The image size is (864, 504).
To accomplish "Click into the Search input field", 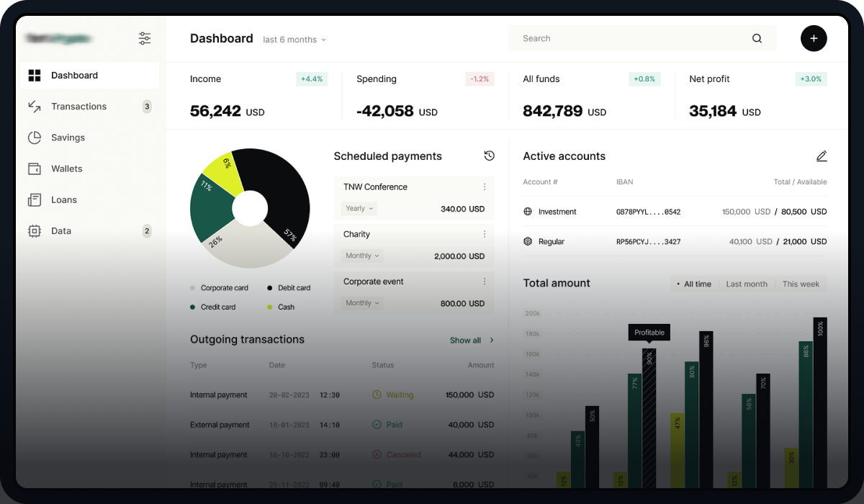I will [626, 39].
